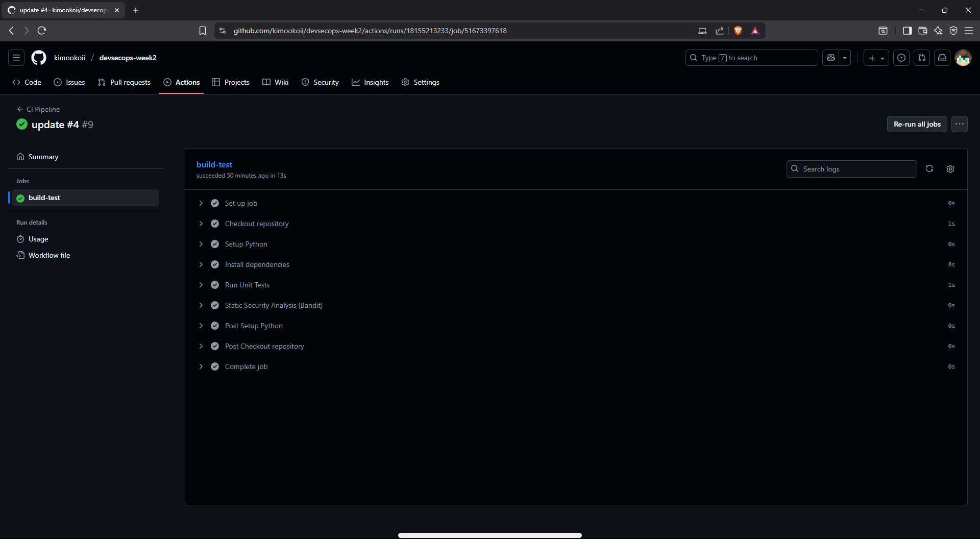Expand the Set up job step
This screenshot has height=539, width=980.
201,203
